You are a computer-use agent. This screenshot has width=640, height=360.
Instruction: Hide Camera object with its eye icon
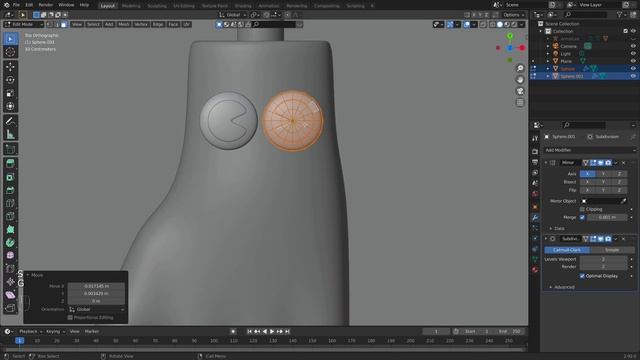coord(633,46)
